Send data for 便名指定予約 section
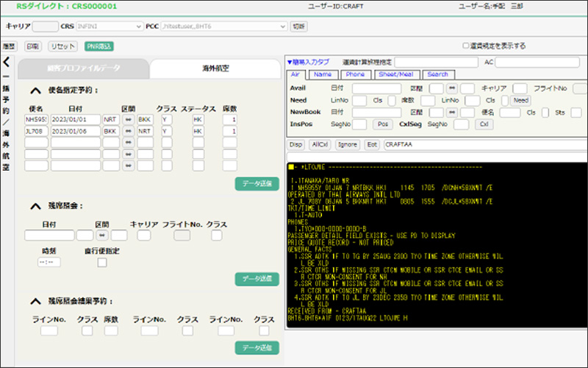 [x=257, y=183]
